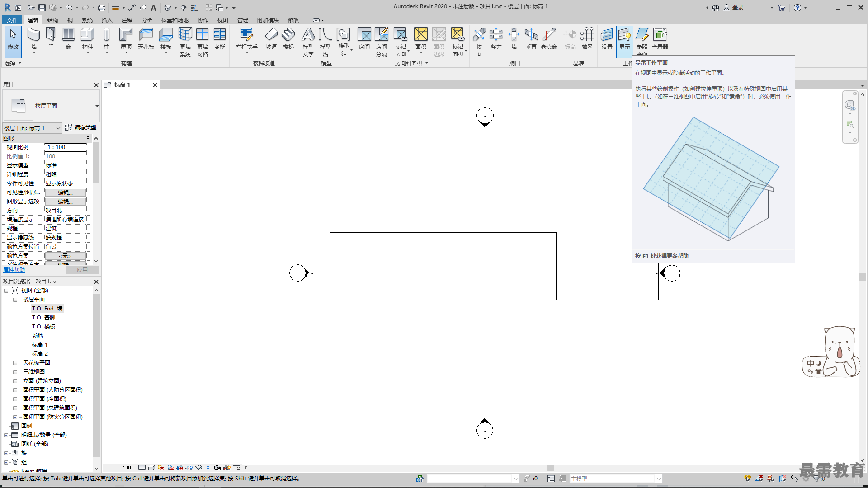Click the Print icon in quick access toolbar

[102, 8]
